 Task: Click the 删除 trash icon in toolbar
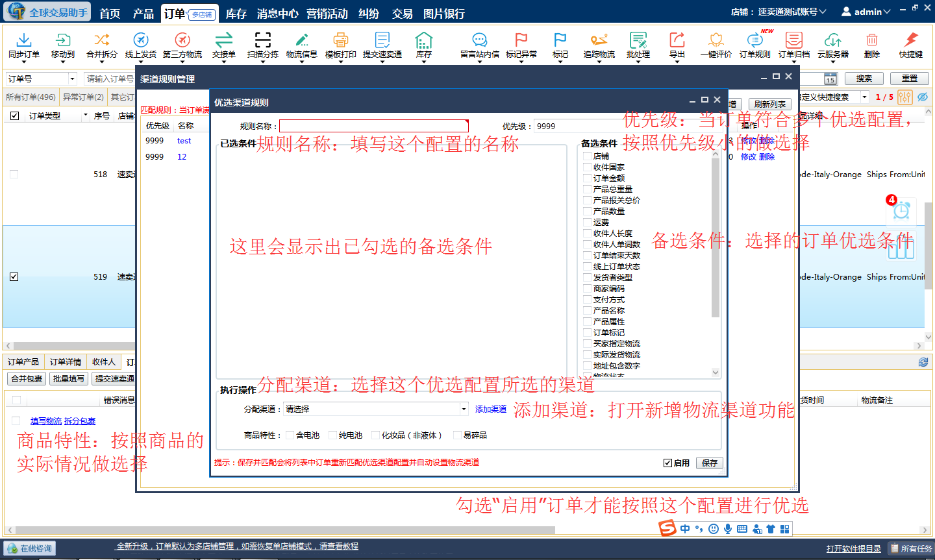point(872,40)
